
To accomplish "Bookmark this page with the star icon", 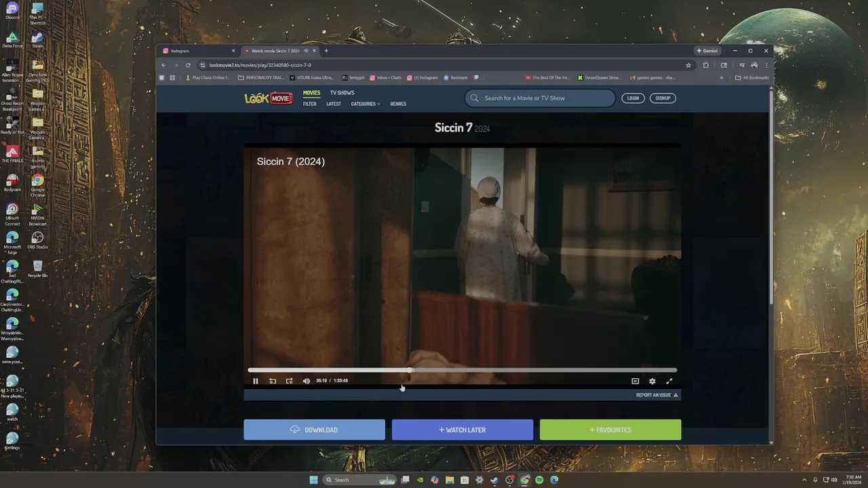I will pos(688,65).
